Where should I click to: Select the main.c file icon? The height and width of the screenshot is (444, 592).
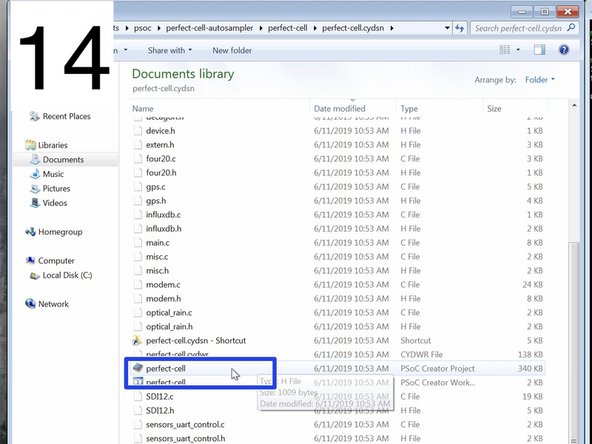pos(138,243)
